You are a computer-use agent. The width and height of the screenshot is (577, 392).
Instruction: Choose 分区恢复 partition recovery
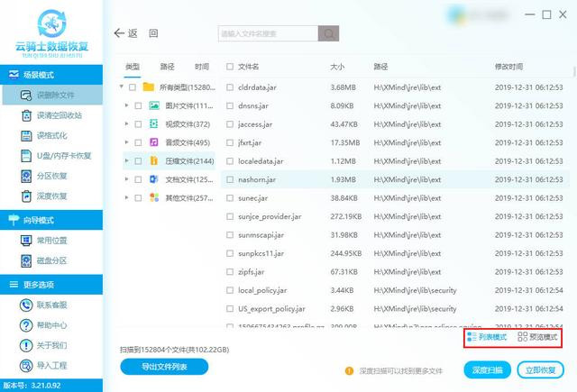pos(44,176)
